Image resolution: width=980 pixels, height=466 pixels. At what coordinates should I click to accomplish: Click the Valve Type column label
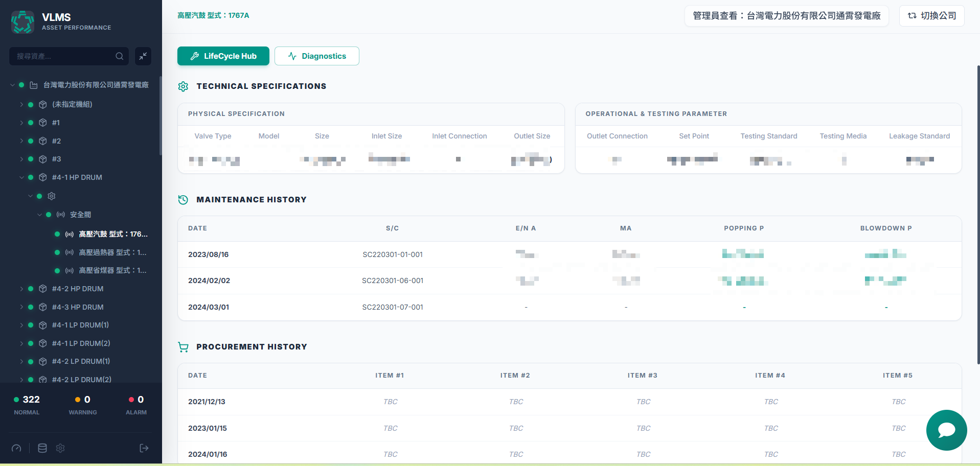tap(213, 136)
